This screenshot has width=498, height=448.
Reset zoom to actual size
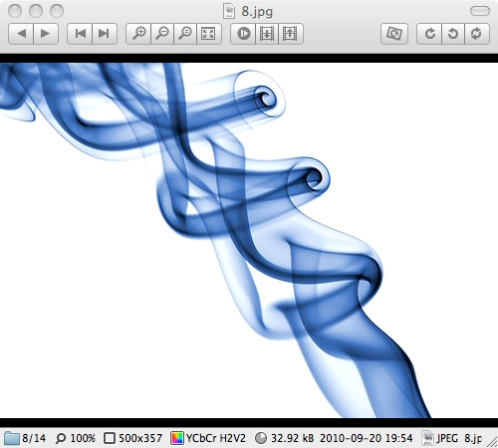pos(185,34)
